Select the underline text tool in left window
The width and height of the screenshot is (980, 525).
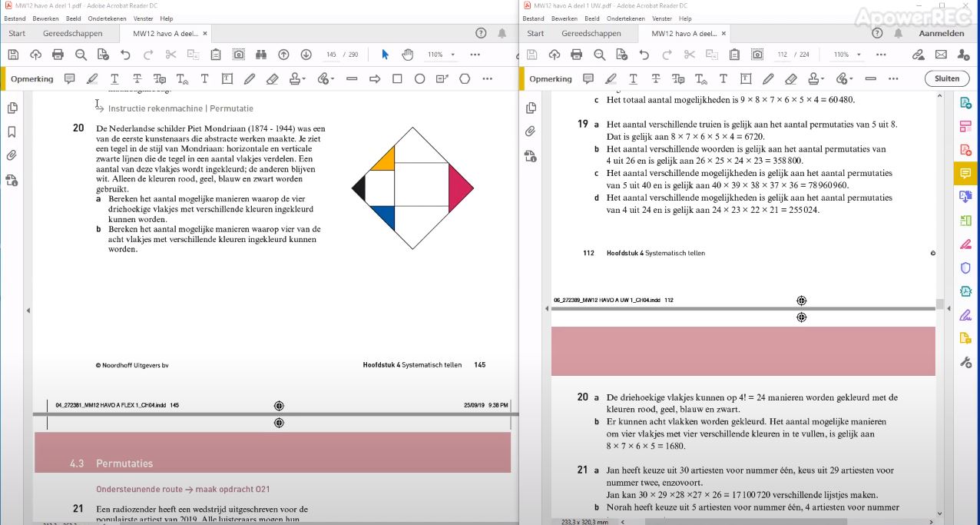[114, 78]
